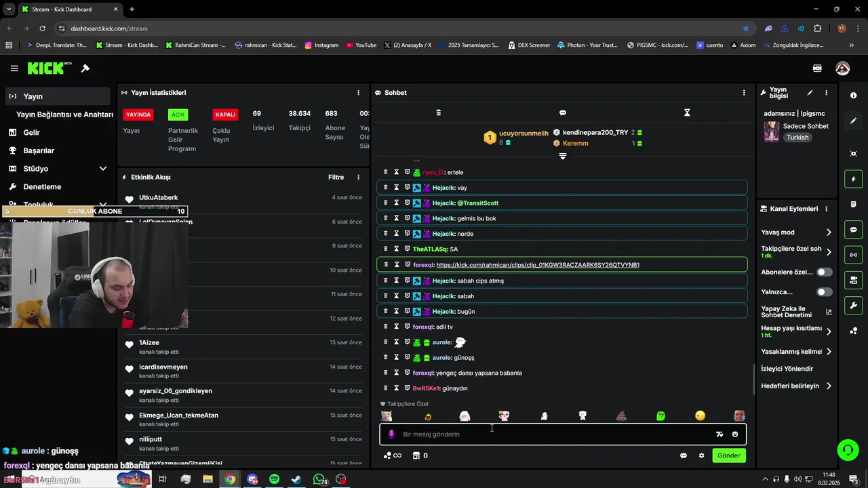This screenshot has height=488, width=868.
Task: Open the hamburger menu beside KICK logo
Action: [x=14, y=68]
